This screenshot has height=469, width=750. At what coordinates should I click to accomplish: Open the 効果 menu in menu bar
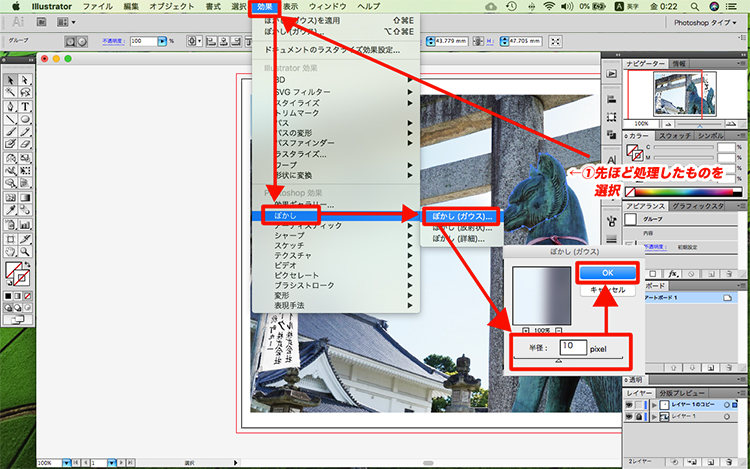click(x=265, y=6)
